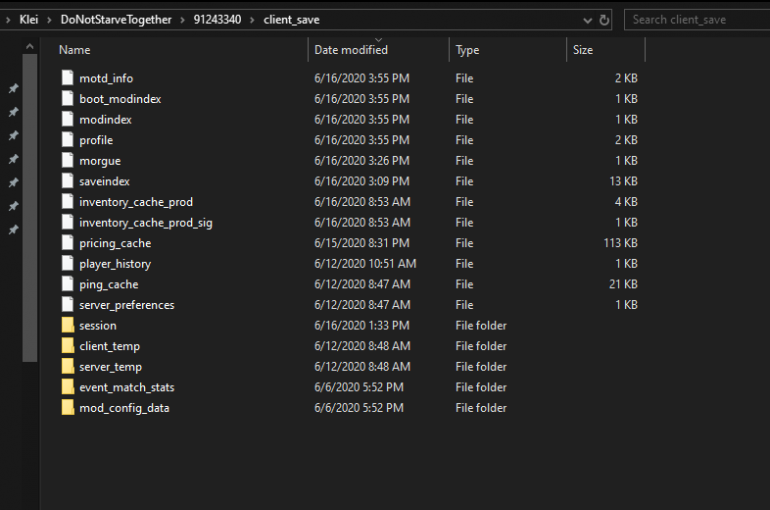This screenshot has width=770, height=510.
Task: Select the motd_info file icon
Action: [67, 78]
